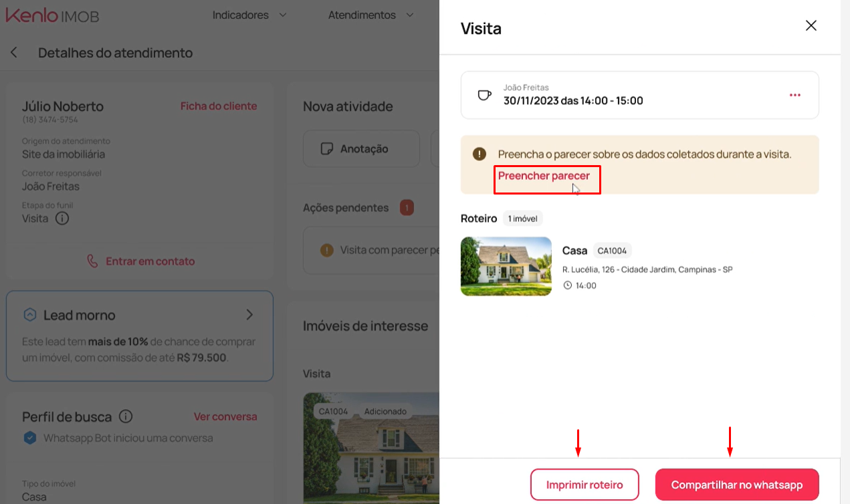The image size is (850, 504).
Task: Open the Ver conversa link
Action: [225, 416]
